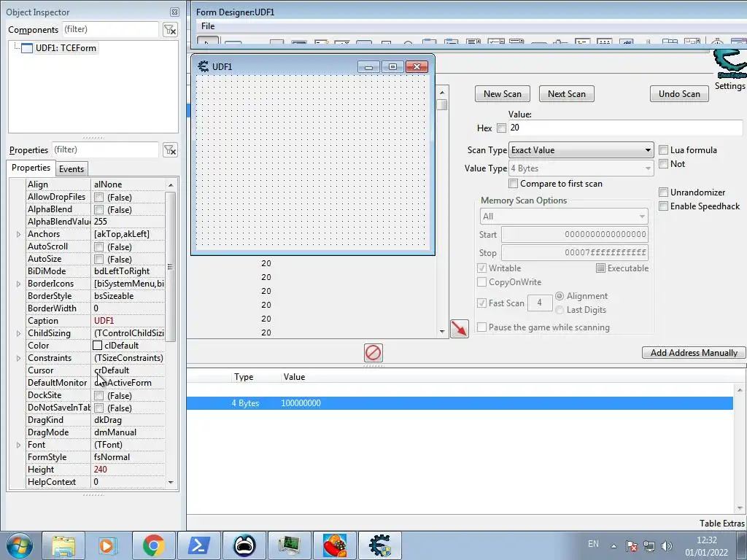Click the volume speaker tray icon
Viewport: 747px width, 560px height.
coord(667,546)
